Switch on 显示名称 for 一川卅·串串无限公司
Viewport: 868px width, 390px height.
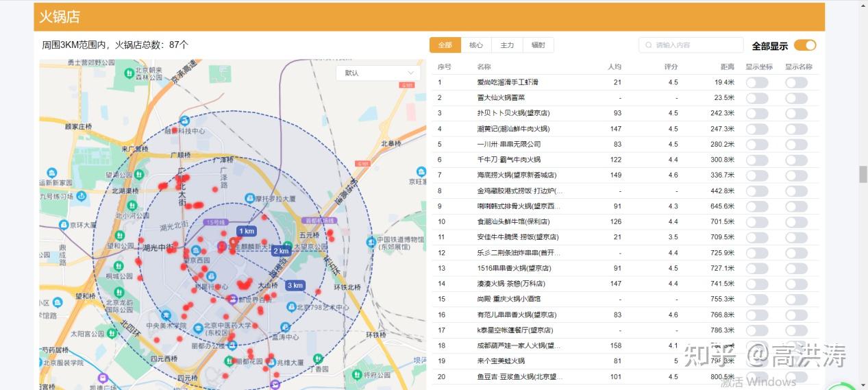coord(797,144)
